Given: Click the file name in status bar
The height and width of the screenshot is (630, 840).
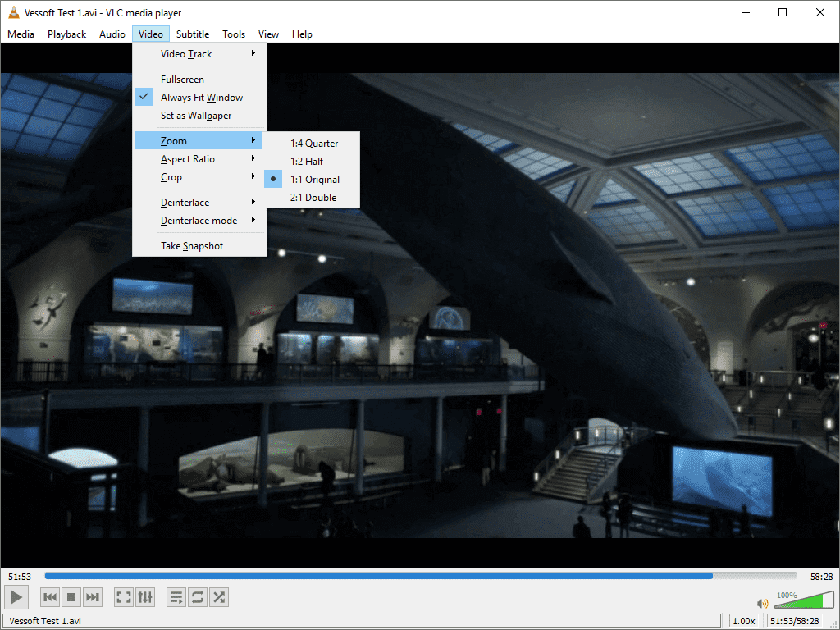Looking at the screenshot, I should point(45,621).
